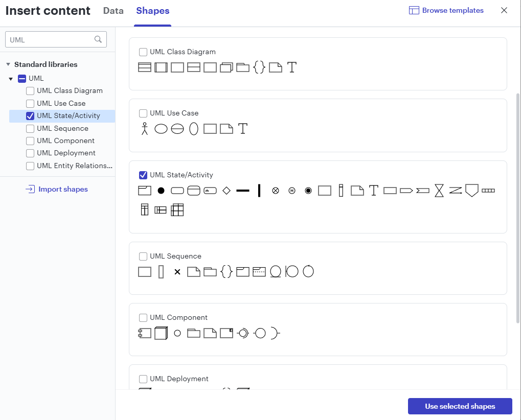This screenshot has width=521, height=420.
Task: Collapse the UML tree node arrow
Action: pyautogui.click(x=11, y=79)
